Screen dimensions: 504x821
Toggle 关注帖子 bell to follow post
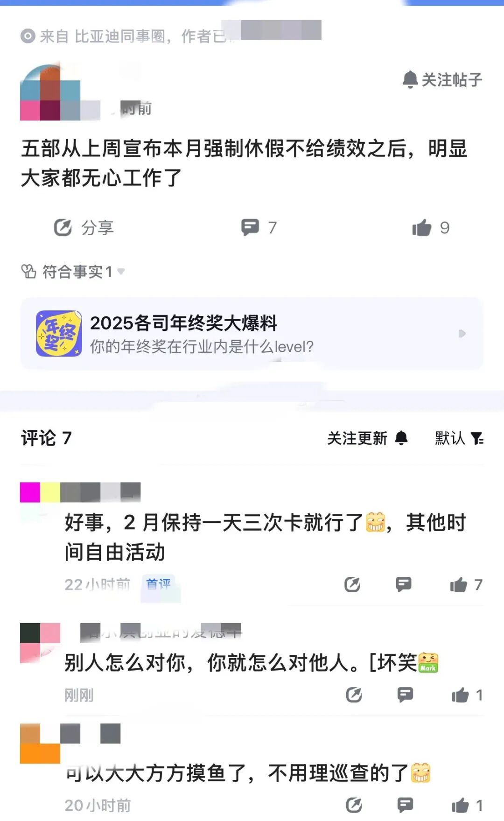tap(442, 80)
